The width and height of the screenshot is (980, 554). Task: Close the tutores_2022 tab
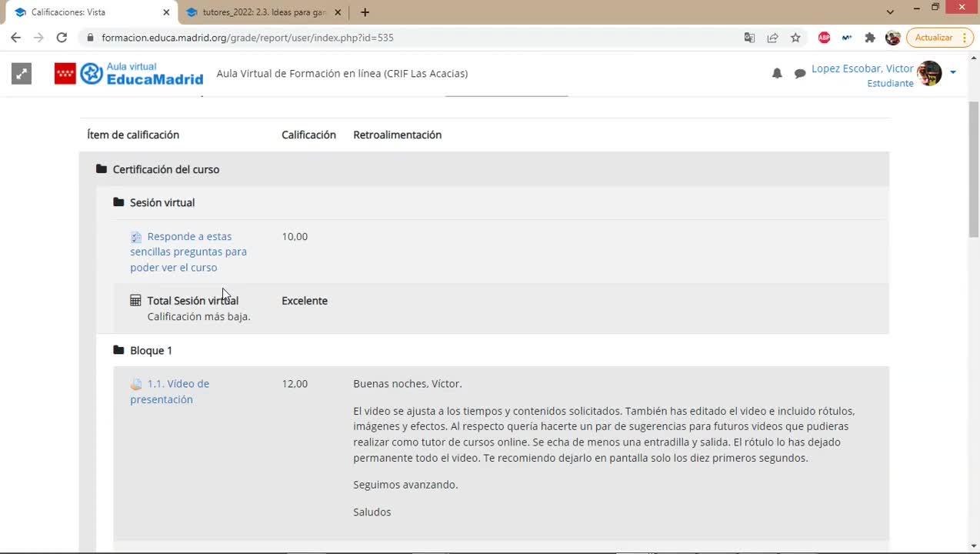click(338, 12)
